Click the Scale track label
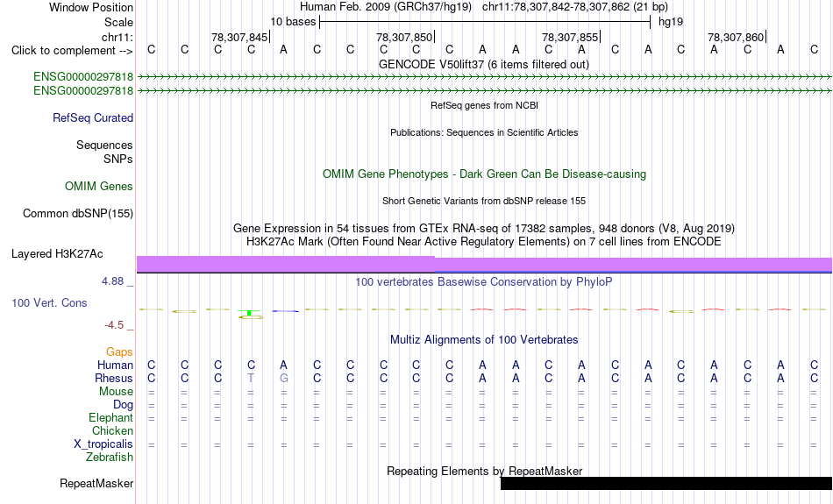 click(x=118, y=22)
